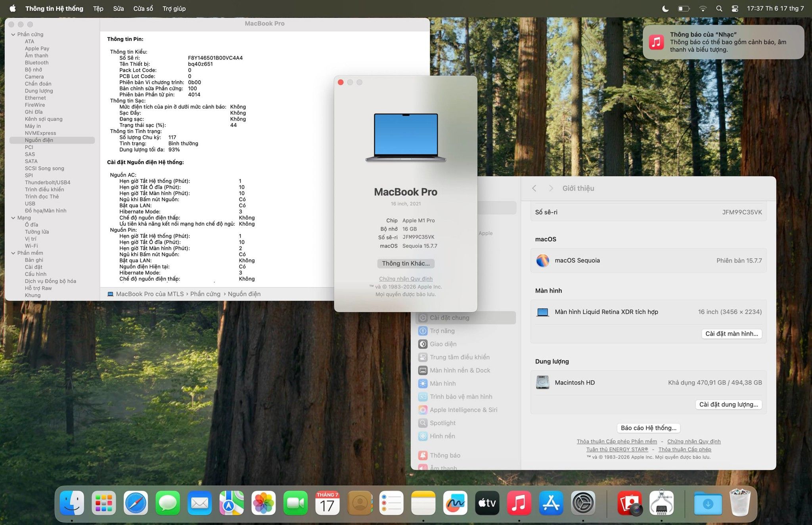Launch FaceTime from the Dock
Image resolution: width=812 pixels, height=525 pixels.
point(295,503)
